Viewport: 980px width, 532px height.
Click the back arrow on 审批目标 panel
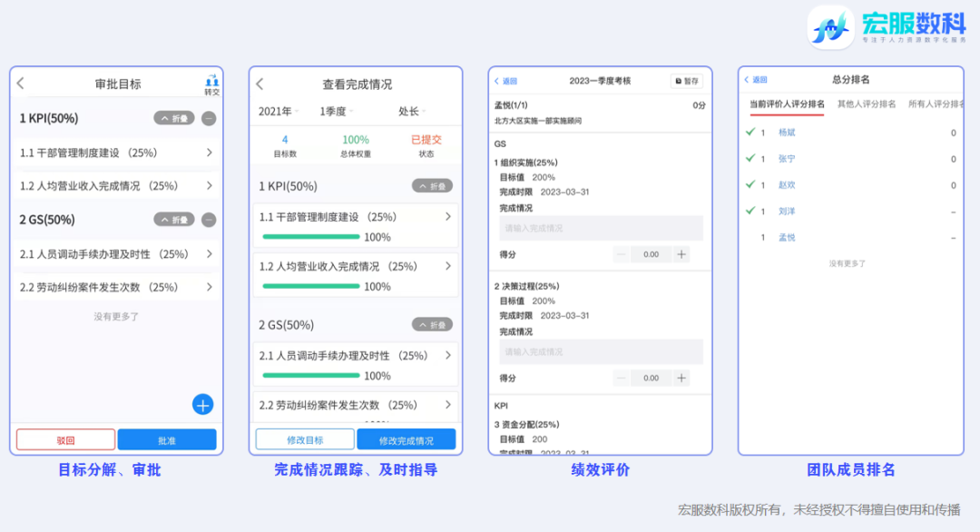[x=19, y=82]
